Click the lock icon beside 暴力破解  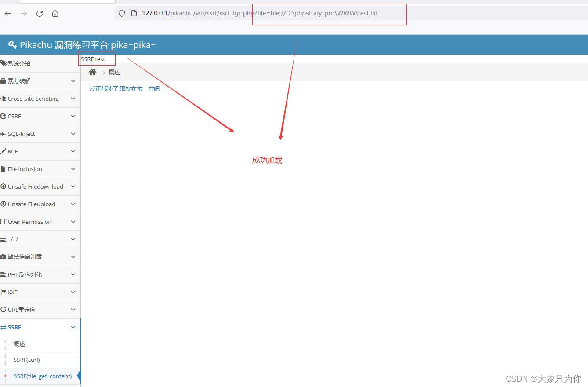click(x=3, y=81)
